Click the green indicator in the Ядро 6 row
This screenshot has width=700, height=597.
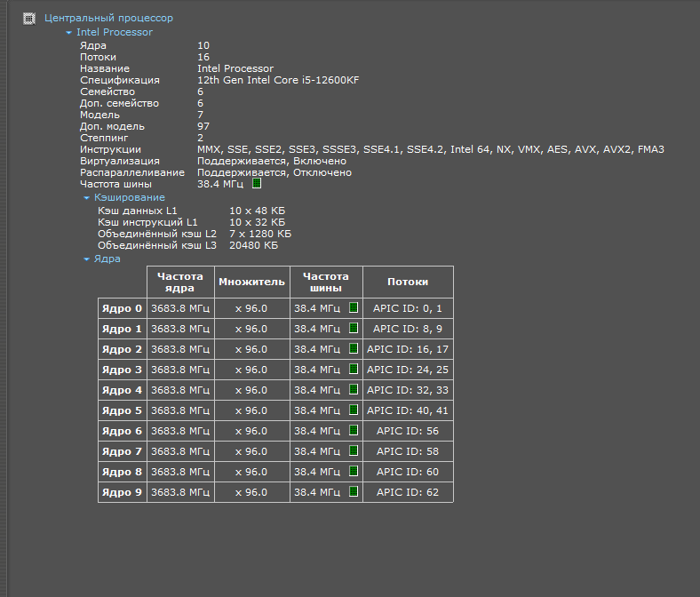[x=353, y=431]
